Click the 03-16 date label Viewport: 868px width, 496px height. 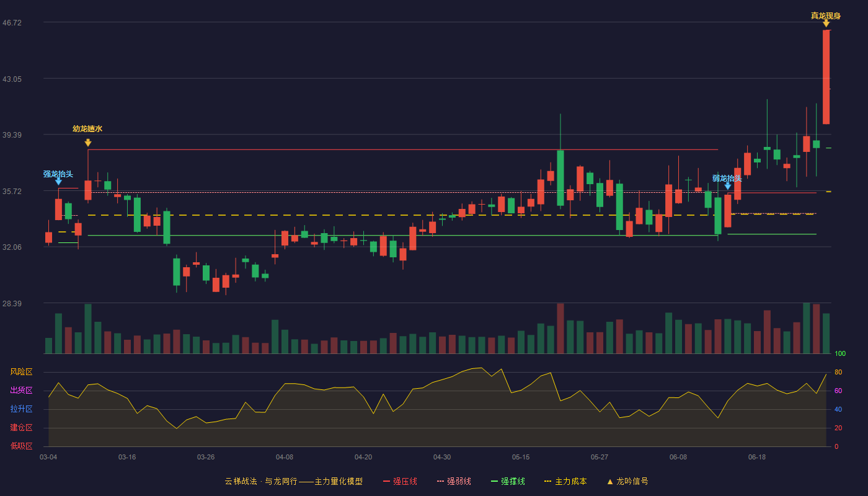click(127, 457)
